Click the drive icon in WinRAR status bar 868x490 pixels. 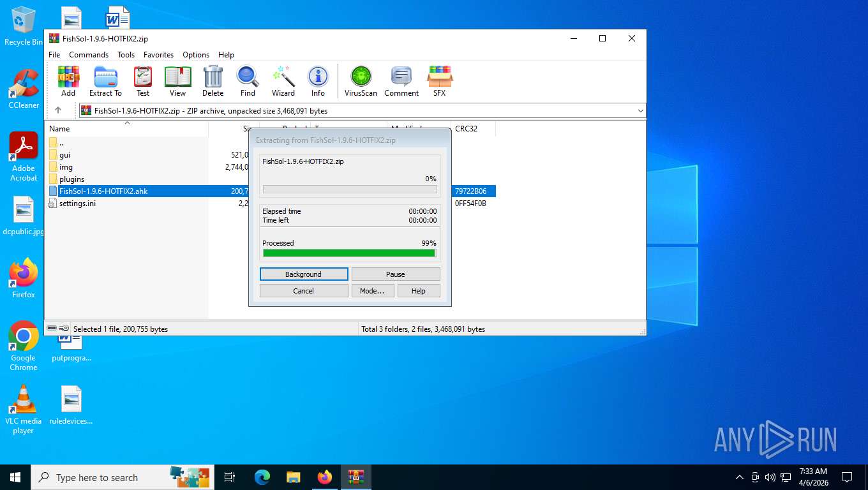pyautogui.click(x=52, y=329)
